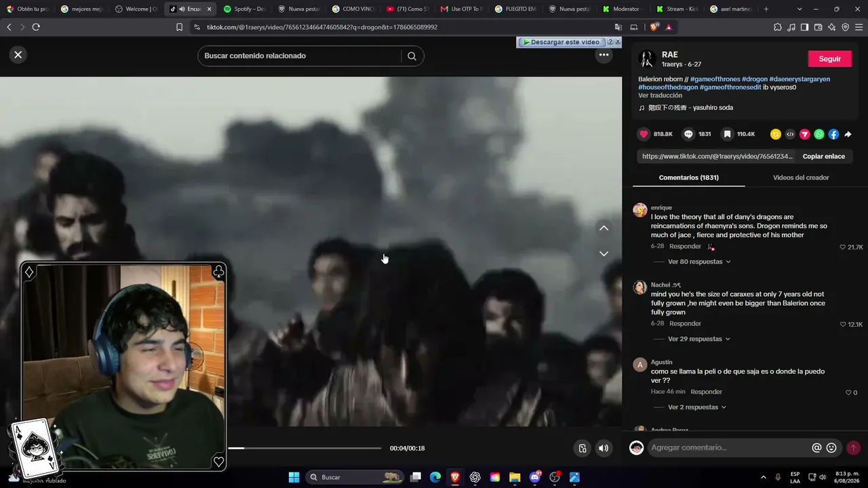Like enrique's comment with 21.7K likes
The width and height of the screenshot is (868, 488).
click(x=843, y=247)
